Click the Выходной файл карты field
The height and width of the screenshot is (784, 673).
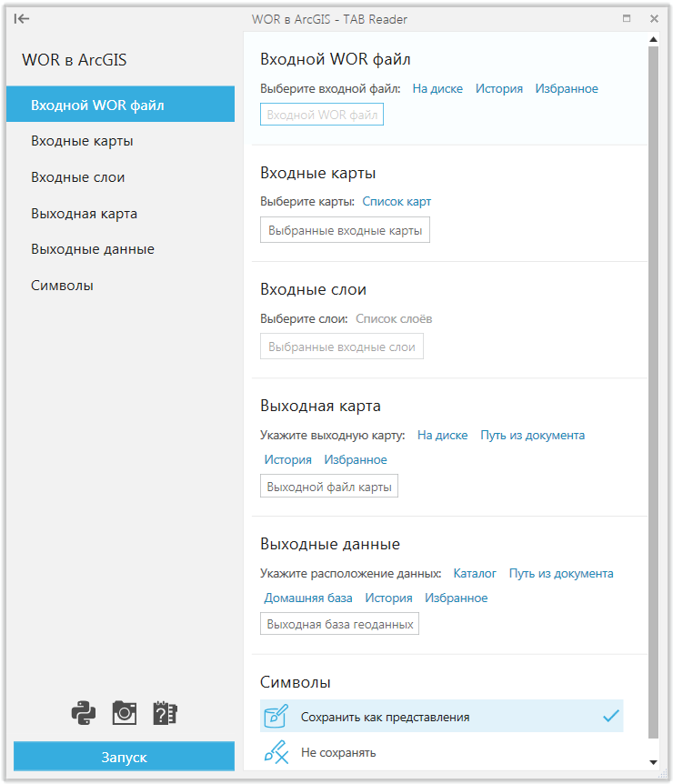[329, 486]
